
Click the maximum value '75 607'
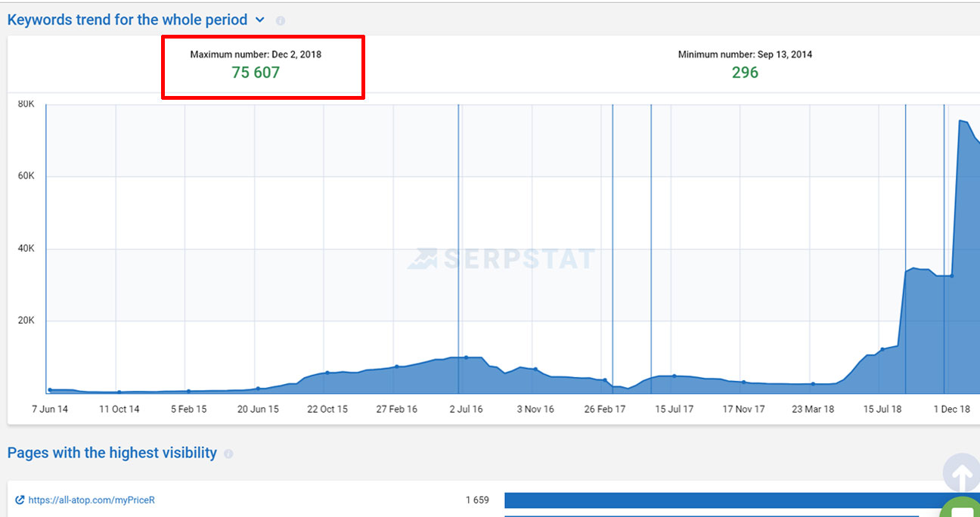(x=256, y=73)
